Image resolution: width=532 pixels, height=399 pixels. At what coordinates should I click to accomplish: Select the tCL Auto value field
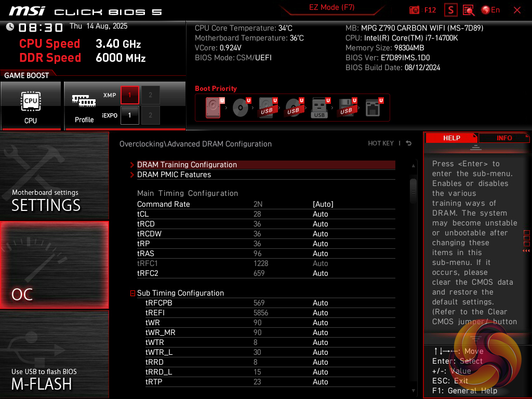[x=320, y=214]
